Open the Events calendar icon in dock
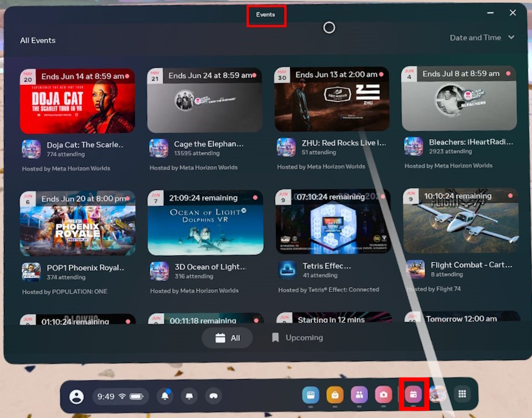Image resolution: width=532 pixels, height=418 pixels. pos(414,394)
